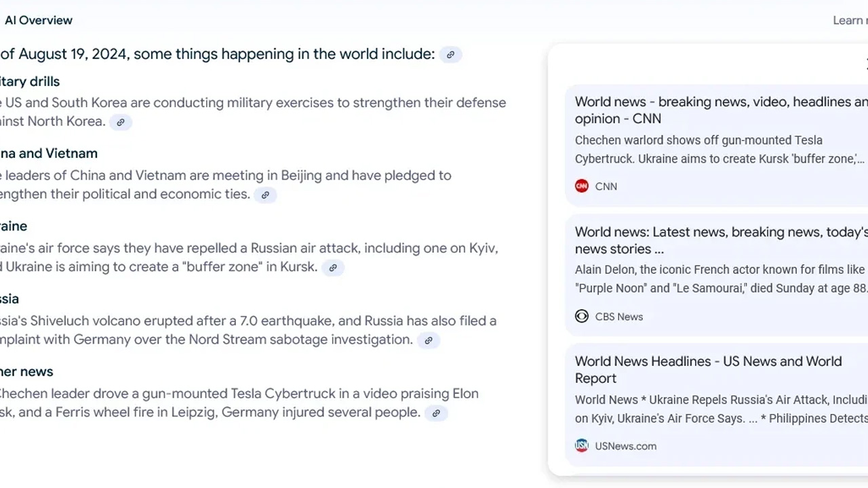Click the source link icon after China and Vietnam paragraph
Viewport: 868px width, 488px height.
point(265,195)
